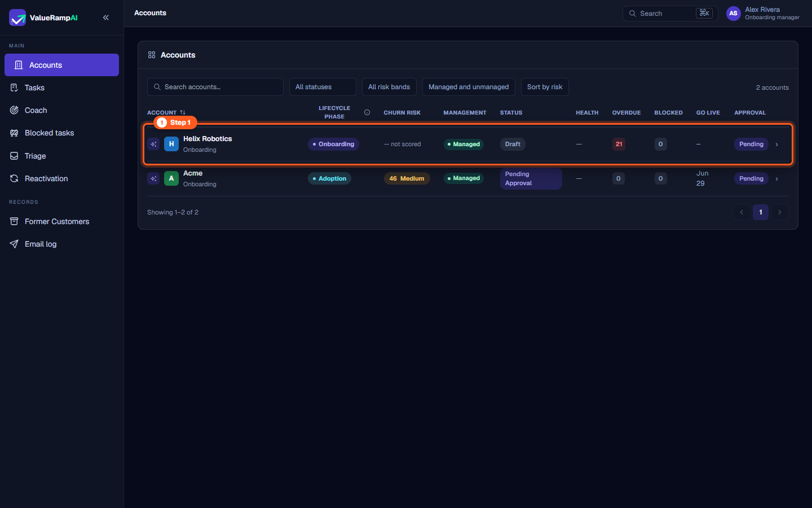Open Reactivation in the sidebar

[x=61, y=178]
